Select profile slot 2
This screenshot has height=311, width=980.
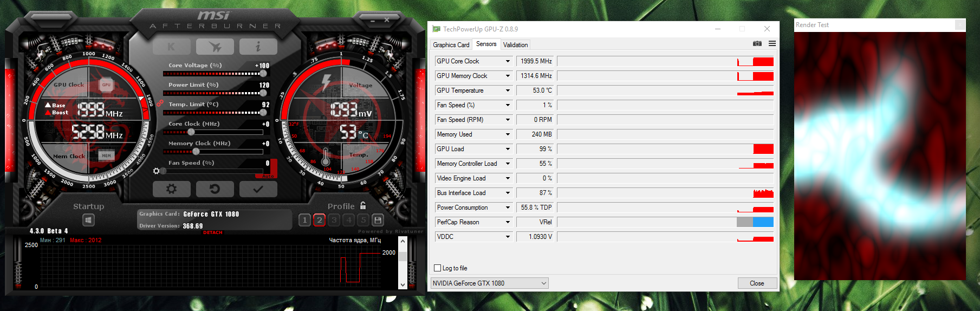click(x=319, y=220)
